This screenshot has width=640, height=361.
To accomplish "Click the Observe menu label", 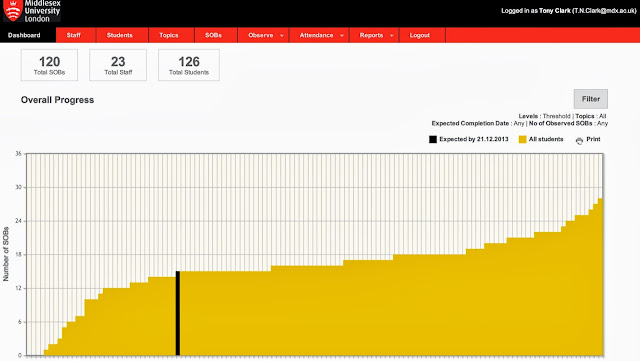I will [x=260, y=35].
